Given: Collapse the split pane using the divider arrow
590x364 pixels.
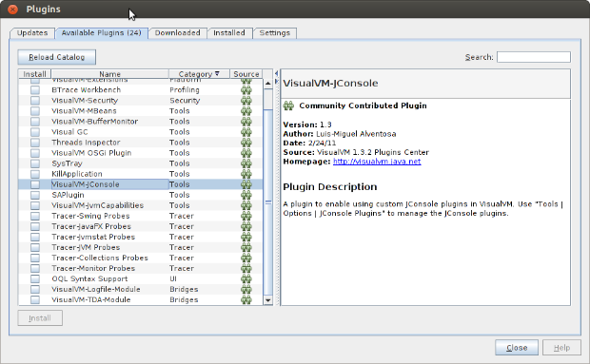Looking at the screenshot, I should tap(276, 73).
